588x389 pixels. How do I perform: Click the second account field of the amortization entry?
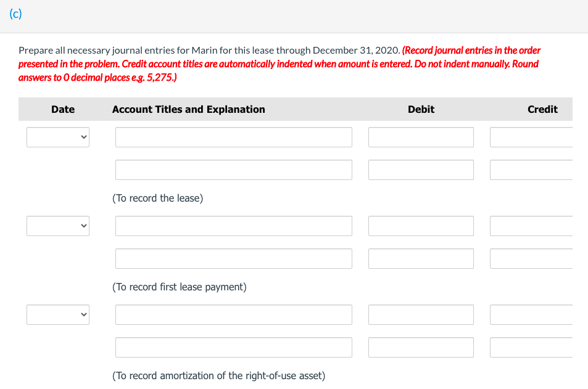tap(233, 347)
